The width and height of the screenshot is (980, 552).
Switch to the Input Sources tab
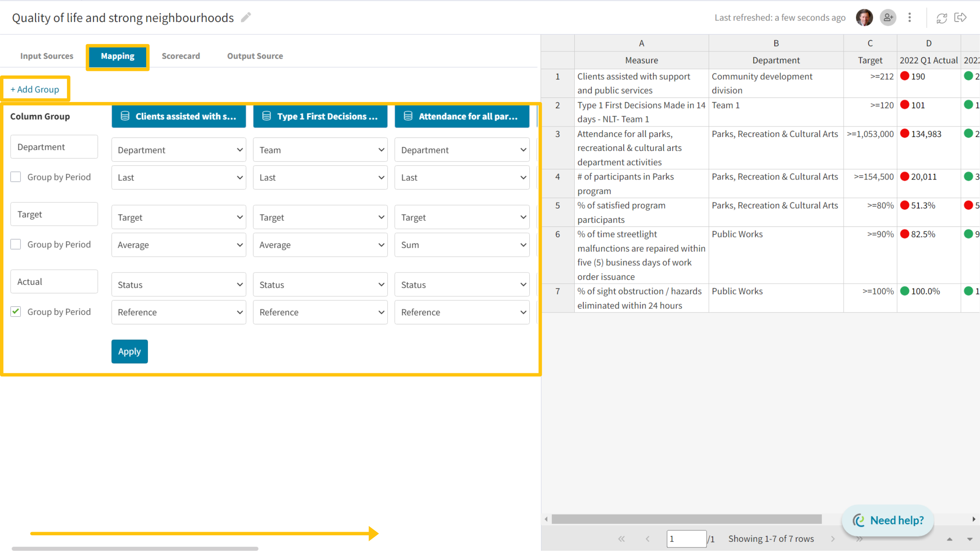[47, 56]
